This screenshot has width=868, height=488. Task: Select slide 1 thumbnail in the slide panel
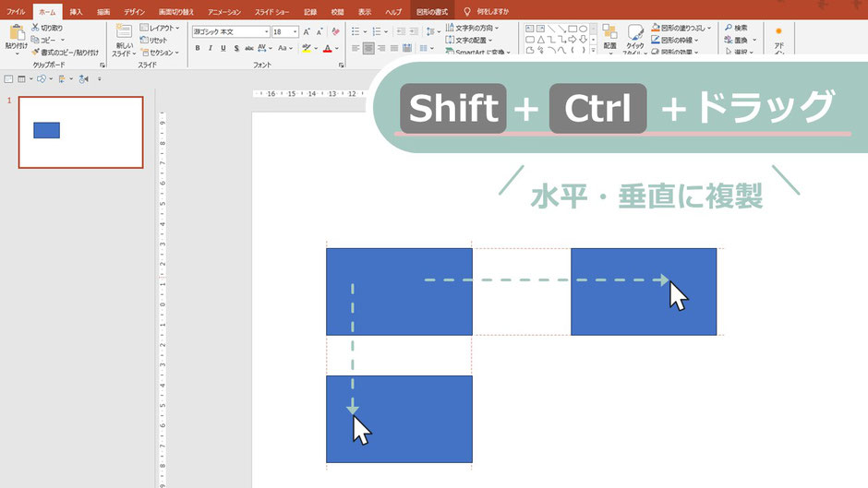coord(81,132)
